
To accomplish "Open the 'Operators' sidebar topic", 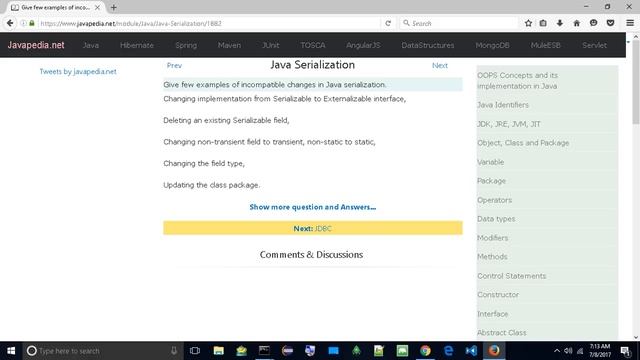I will [x=494, y=200].
